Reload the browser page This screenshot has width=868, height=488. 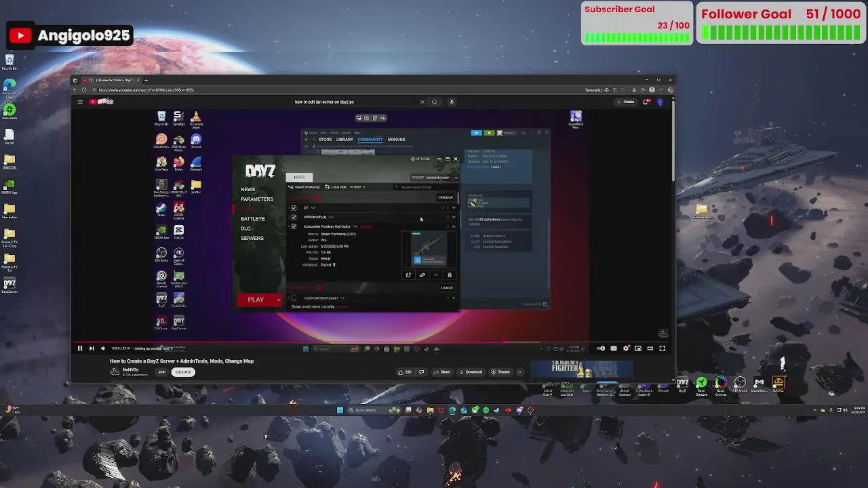tap(84, 90)
